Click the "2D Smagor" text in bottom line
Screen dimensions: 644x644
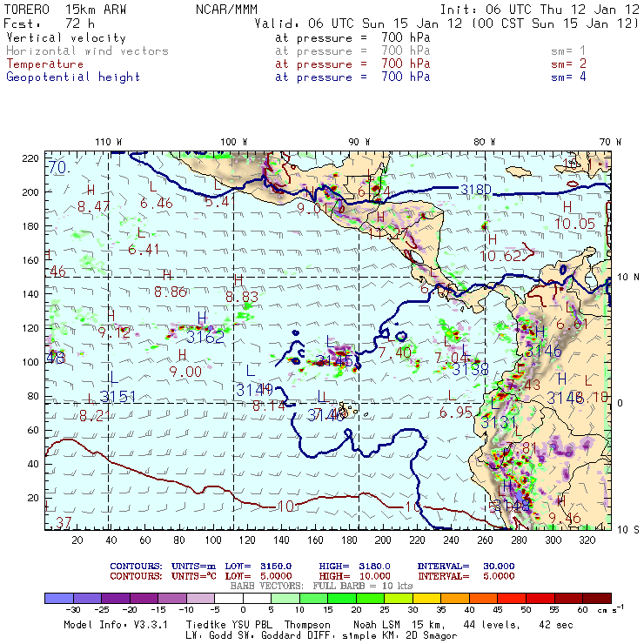pos(432,636)
